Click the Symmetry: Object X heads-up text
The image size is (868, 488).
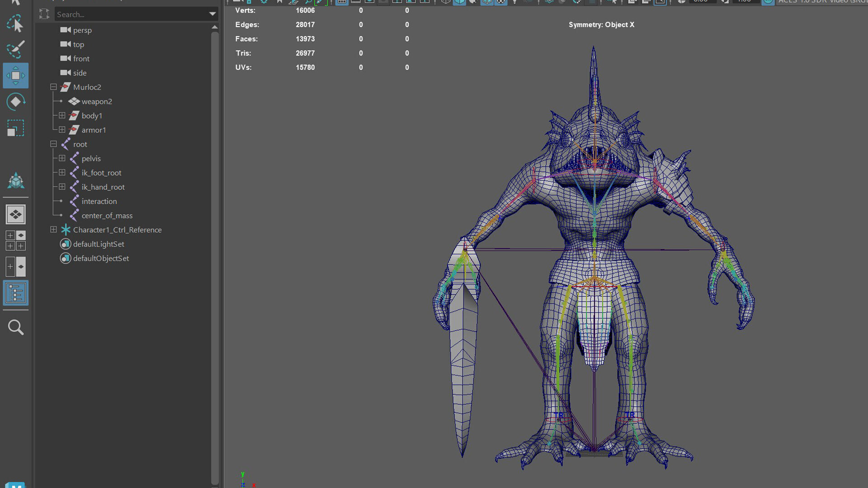tap(601, 24)
